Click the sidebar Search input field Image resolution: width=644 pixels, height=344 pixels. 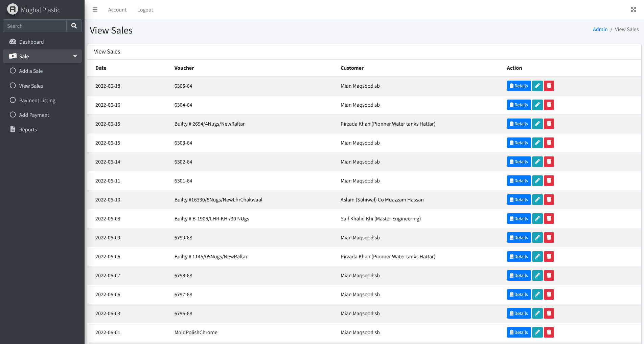click(x=34, y=26)
